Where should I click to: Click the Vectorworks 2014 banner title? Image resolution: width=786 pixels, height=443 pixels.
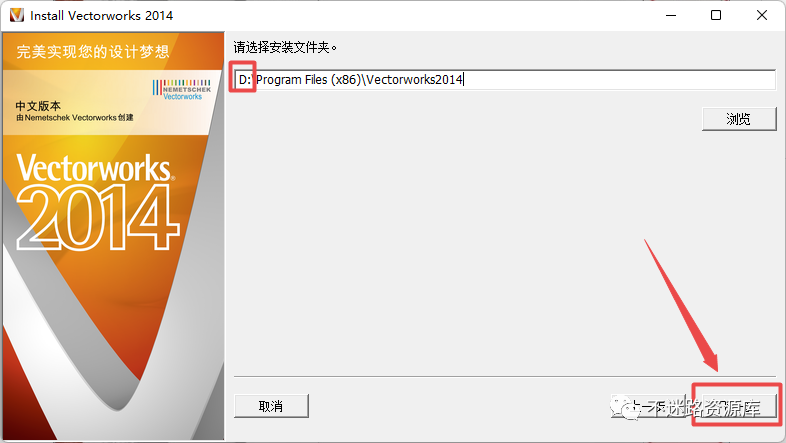[98, 201]
